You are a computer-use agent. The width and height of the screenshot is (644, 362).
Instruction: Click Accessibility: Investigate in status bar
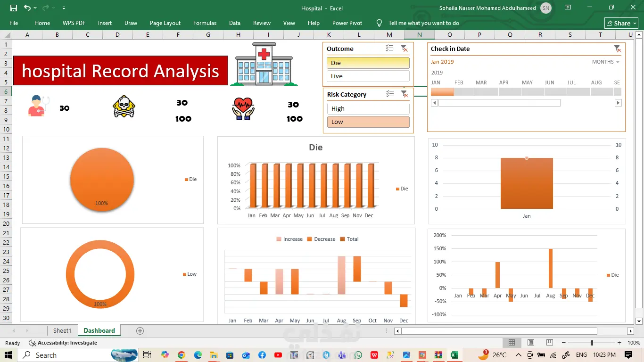pos(63,343)
